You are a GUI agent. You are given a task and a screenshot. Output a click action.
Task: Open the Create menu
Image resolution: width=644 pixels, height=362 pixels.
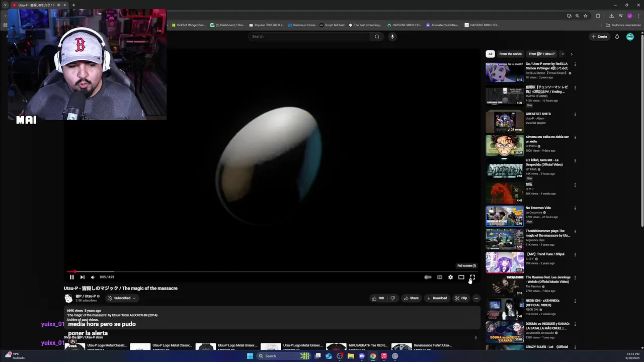click(x=599, y=37)
